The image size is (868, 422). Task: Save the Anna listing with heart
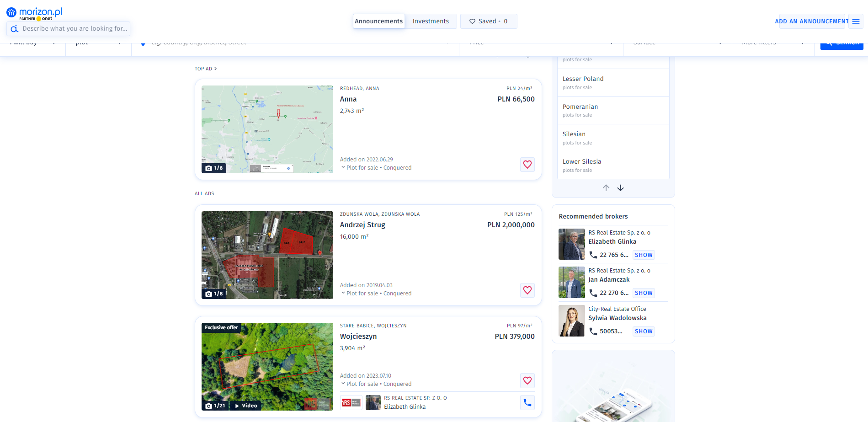point(527,165)
